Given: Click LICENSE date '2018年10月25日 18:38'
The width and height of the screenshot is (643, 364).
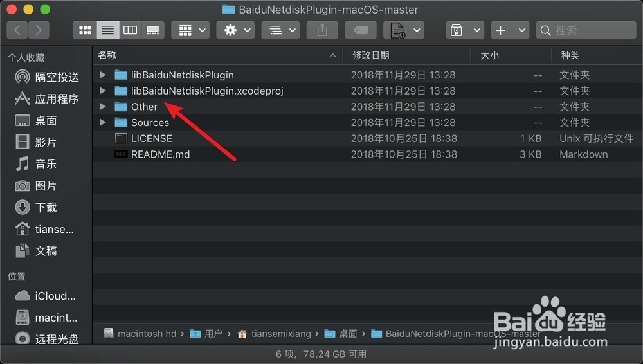Looking at the screenshot, I should (x=404, y=138).
